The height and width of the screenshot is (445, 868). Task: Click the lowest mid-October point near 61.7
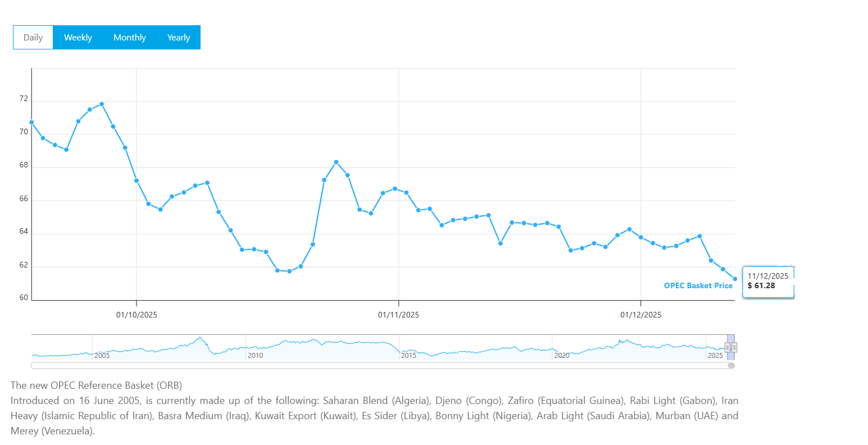click(x=289, y=271)
